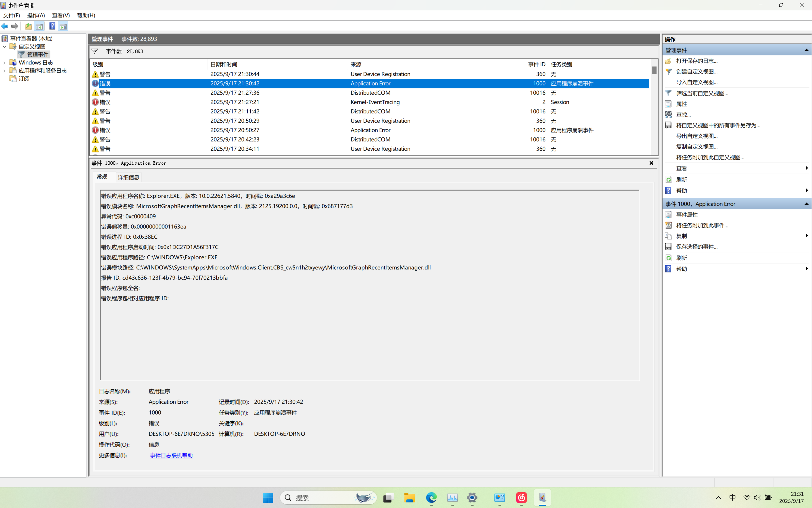Close the event 1000 preview pane
Viewport: 812px width, 508px height.
click(651, 163)
